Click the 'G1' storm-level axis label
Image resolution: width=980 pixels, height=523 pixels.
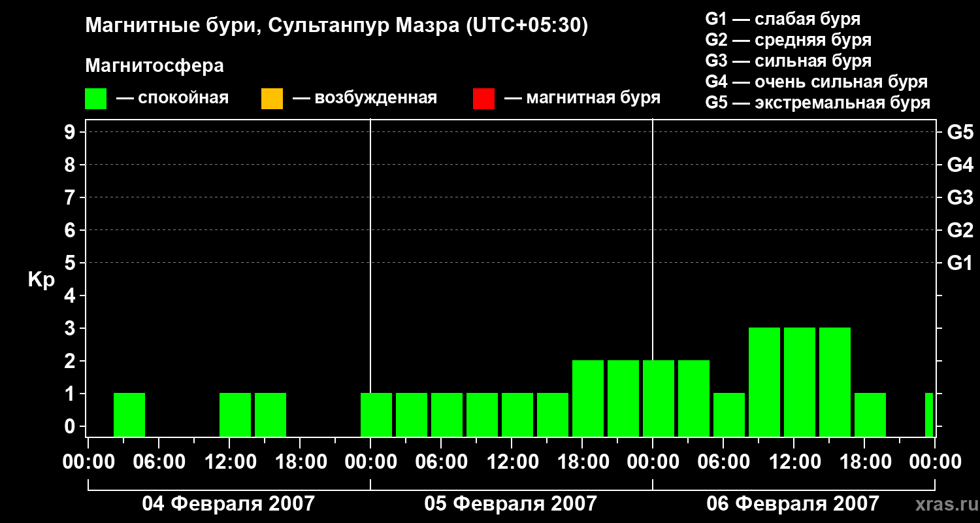tap(960, 263)
